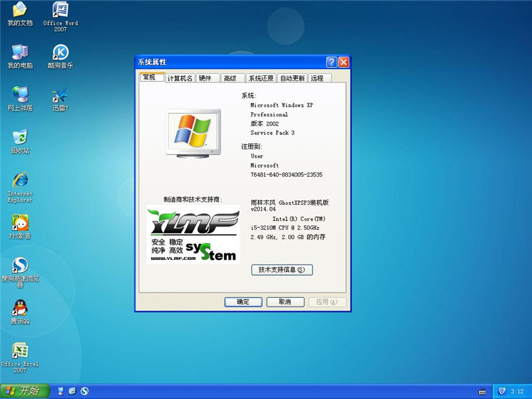Screen dimensions: 532x399
Task: Cancel the dialog with 取消
Action: pyautogui.click(x=285, y=302)
